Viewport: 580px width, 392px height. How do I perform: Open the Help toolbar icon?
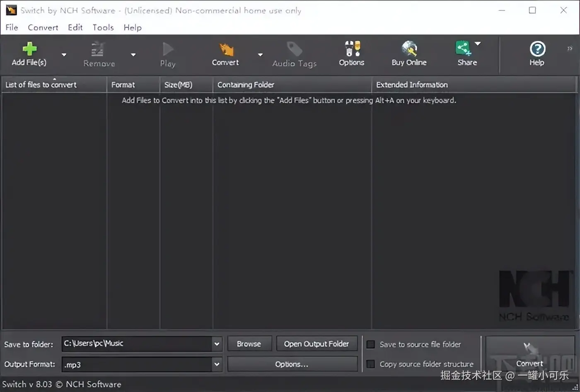coord(537,49)
